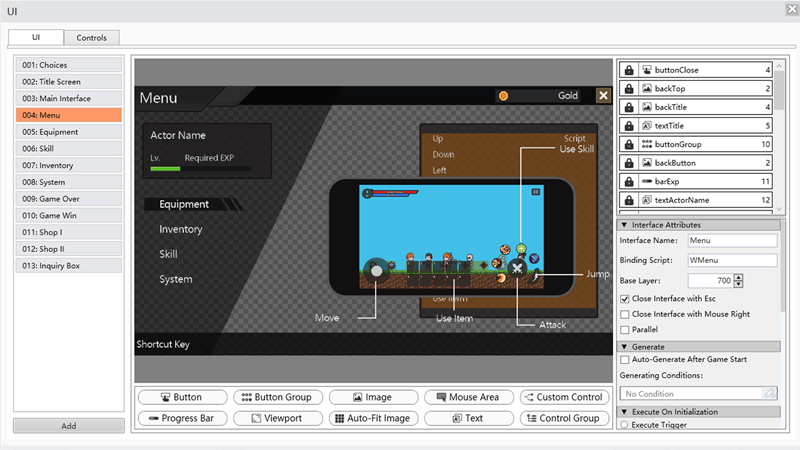Click the edit icon in Generating Conditions
Screen dimensions: 800x450
click(x=769, y=394)
